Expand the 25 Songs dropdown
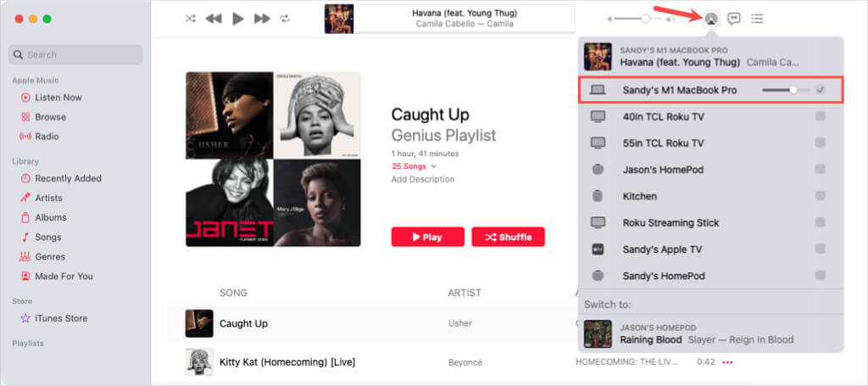This screenshot has width=868, height=386. click(x=414, y=166)
